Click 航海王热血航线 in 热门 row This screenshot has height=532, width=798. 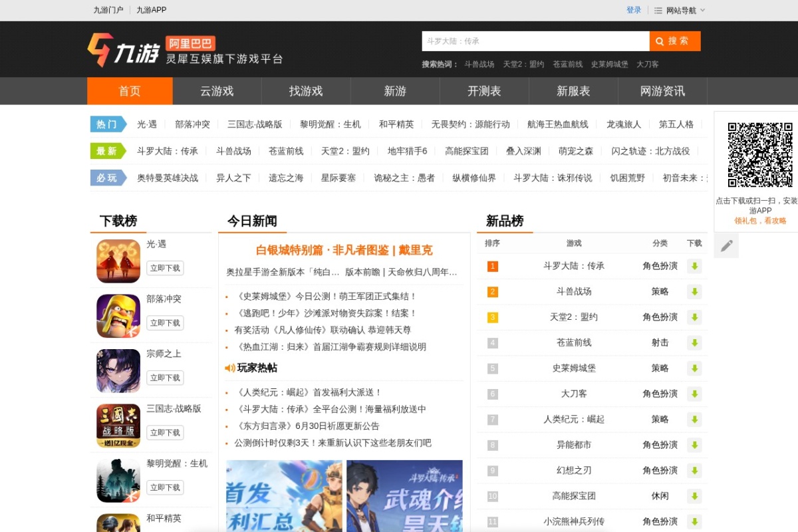click(558, 124)
